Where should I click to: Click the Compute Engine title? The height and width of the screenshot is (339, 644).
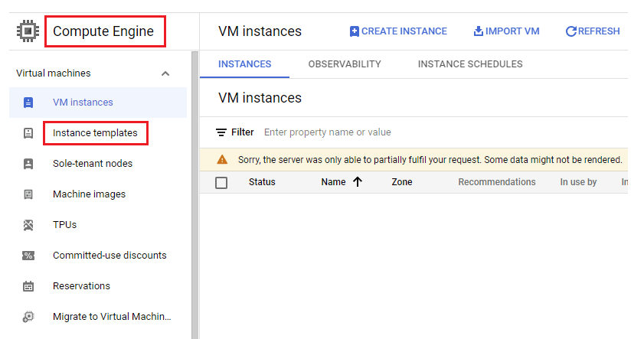103,31
